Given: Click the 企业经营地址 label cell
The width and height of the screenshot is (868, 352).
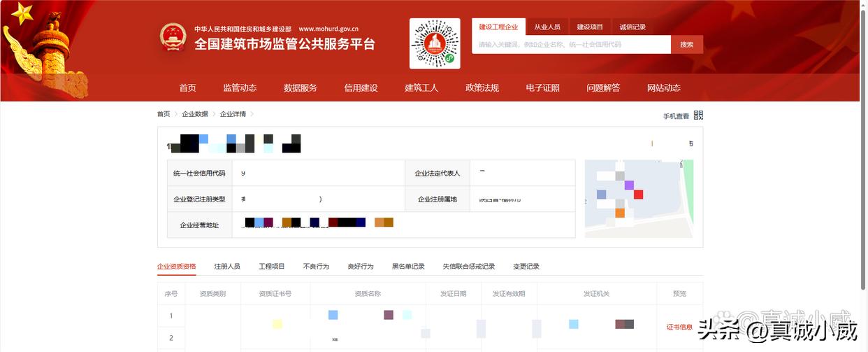Looking at the screenshot, I should [200, 225].
